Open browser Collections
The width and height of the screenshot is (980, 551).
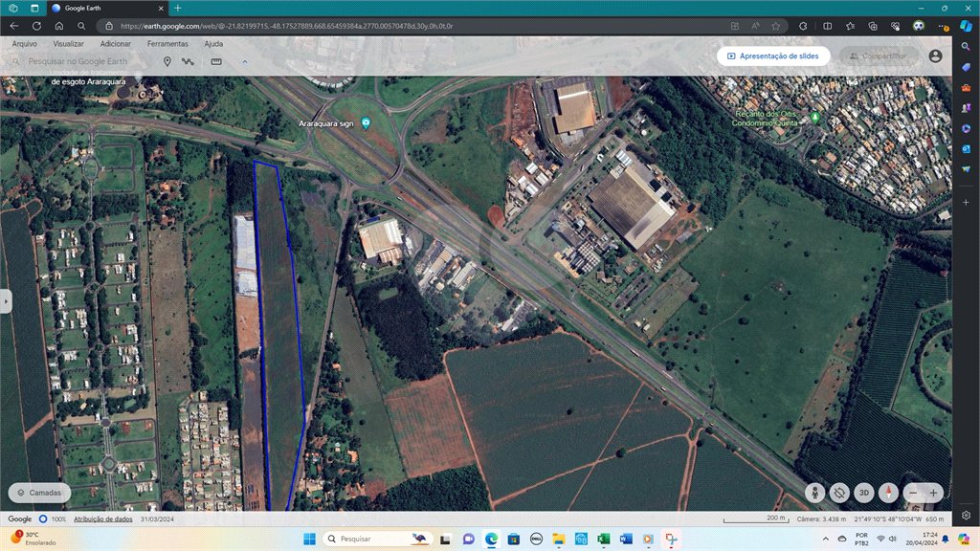pyautogui.click(x=873, y=26)
